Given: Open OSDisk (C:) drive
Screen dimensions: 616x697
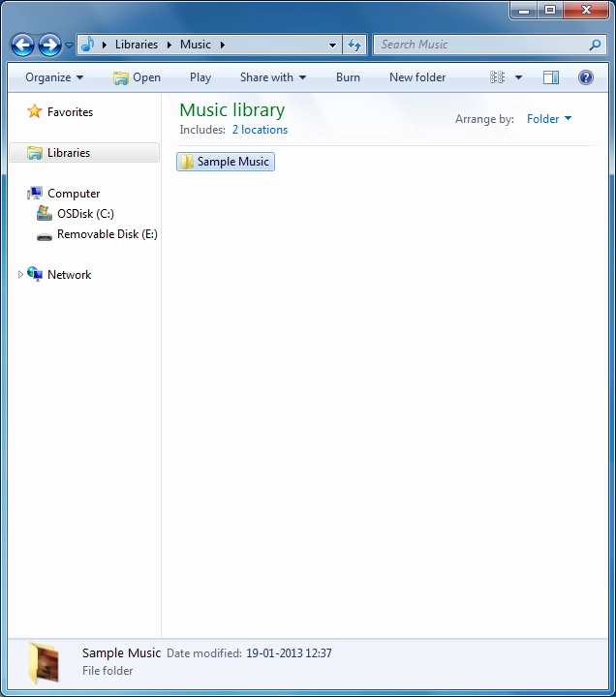Looking at the screenshot, I should coord(84,214).
